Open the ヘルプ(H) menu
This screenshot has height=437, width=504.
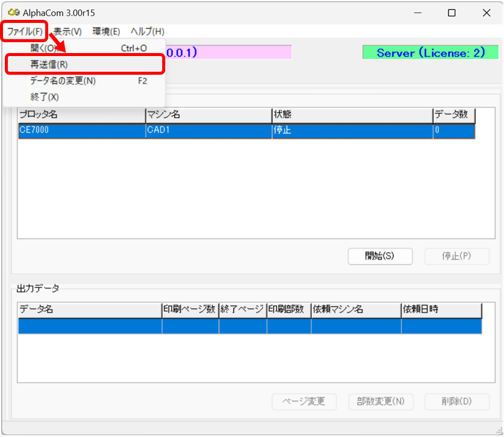point(147,31)
